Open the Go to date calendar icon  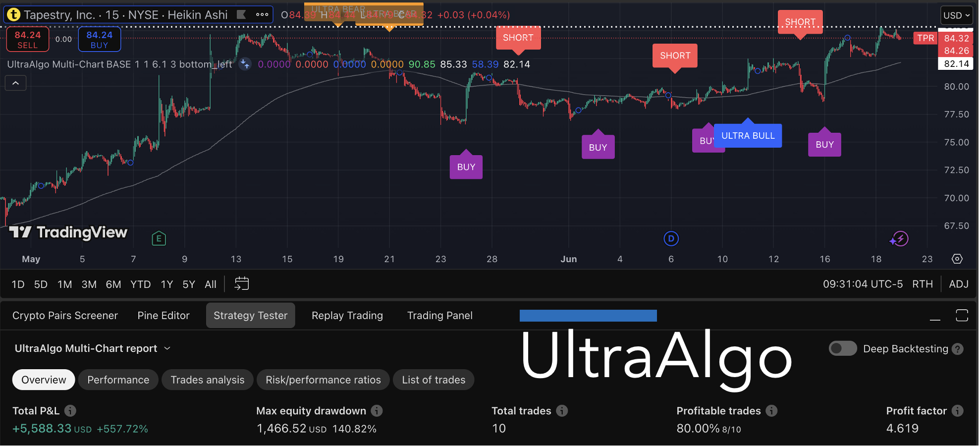pos(242,283)
